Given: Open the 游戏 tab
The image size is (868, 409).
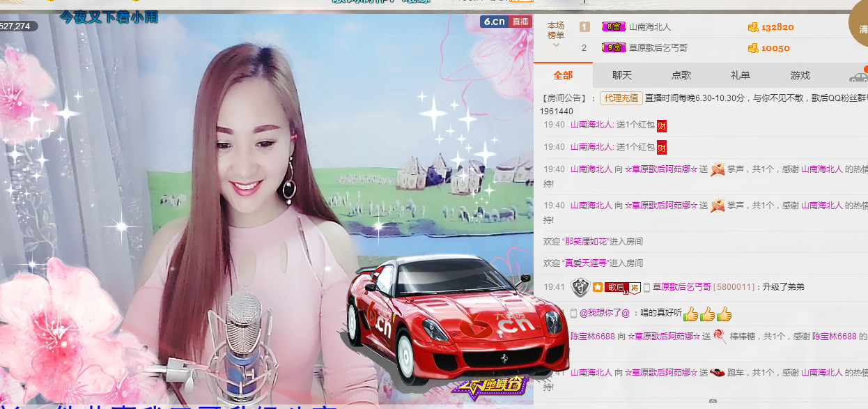Looking at the screenshot, I should pos(800,75).
